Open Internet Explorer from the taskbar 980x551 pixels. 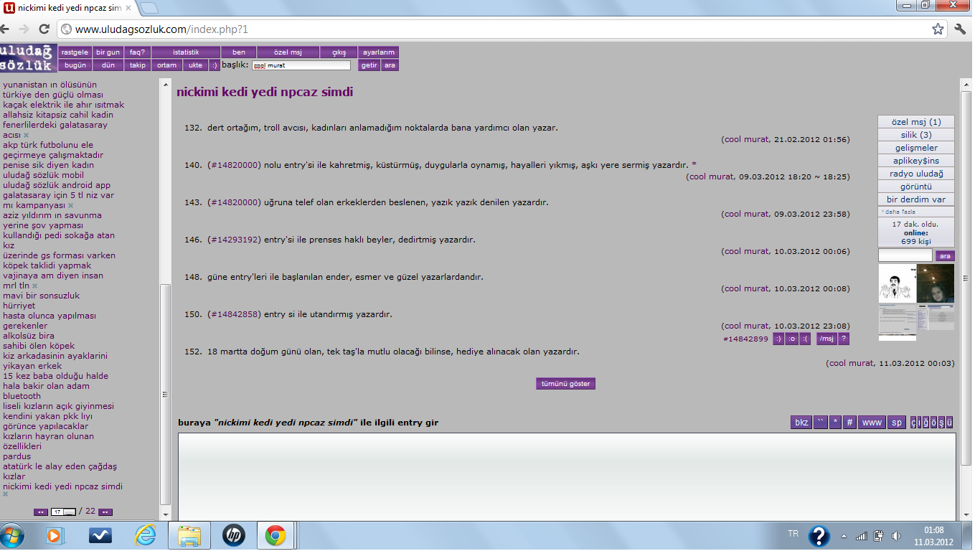(146, 535)
